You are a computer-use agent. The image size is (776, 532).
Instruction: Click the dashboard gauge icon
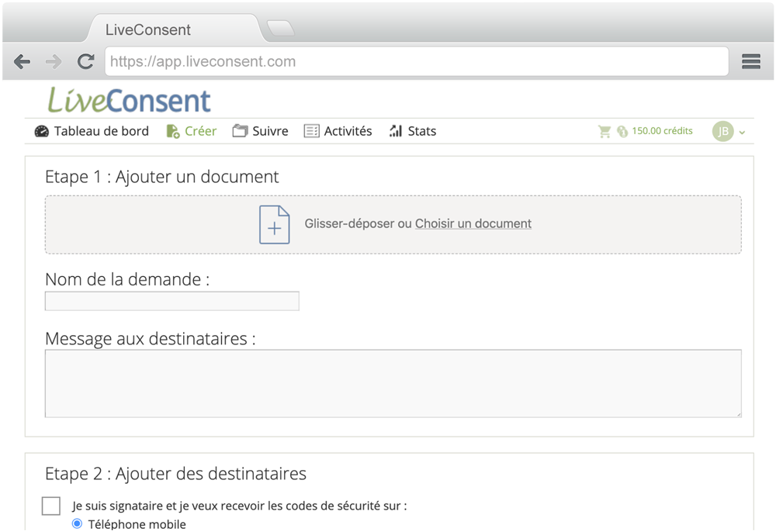[x=42, y=132]
